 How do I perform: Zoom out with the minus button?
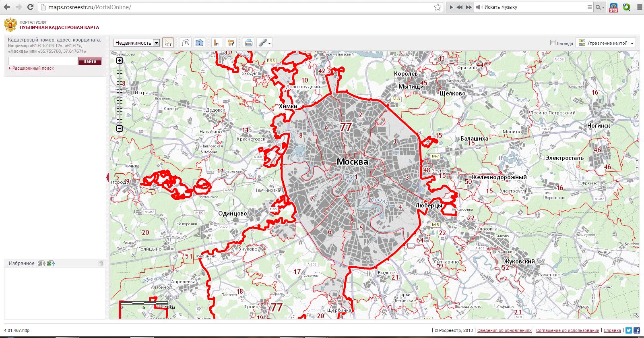[119, 129]
